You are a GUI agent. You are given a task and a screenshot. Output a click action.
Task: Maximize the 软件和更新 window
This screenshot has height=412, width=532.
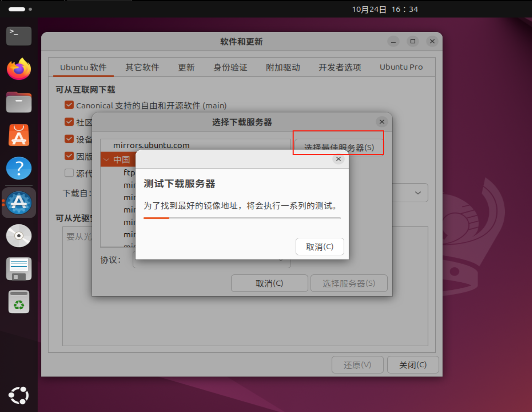click(413, 42)
